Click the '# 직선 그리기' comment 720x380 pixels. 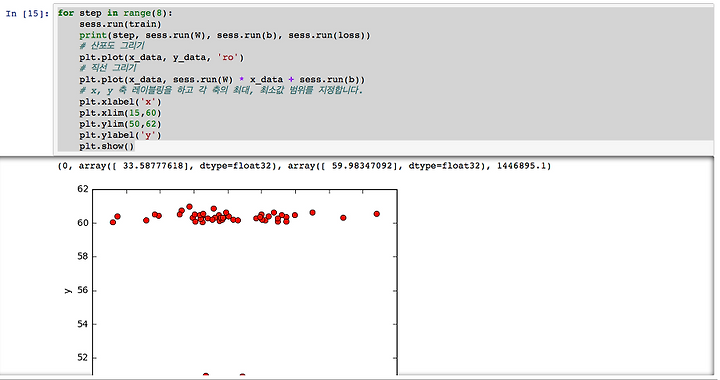click(x=108, y=67)
